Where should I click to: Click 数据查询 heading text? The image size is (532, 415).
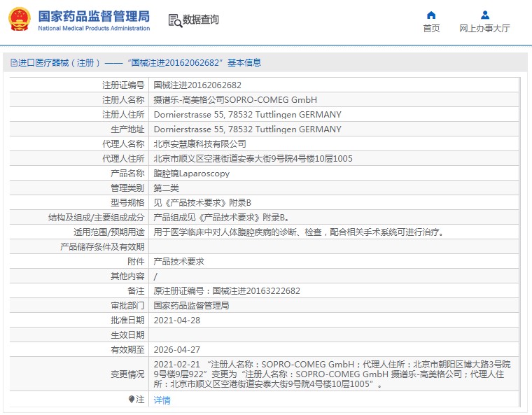pyautogui.click(x=200, y=20)
